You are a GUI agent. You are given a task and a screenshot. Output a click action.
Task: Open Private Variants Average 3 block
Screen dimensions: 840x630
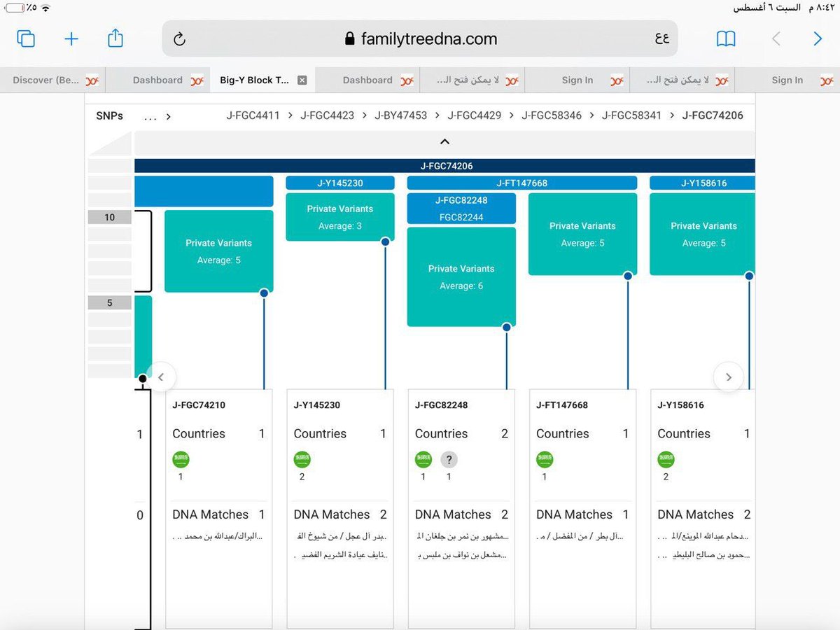click(x=340, y=217)
